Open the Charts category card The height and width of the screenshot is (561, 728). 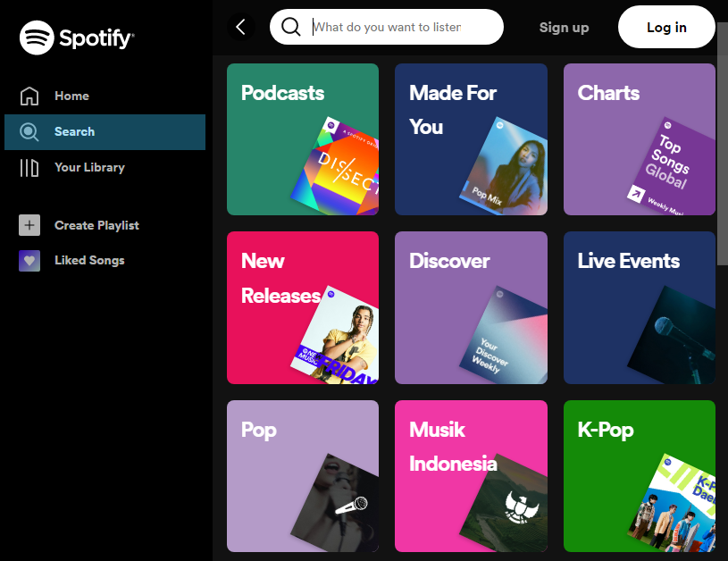pos(640,139)
